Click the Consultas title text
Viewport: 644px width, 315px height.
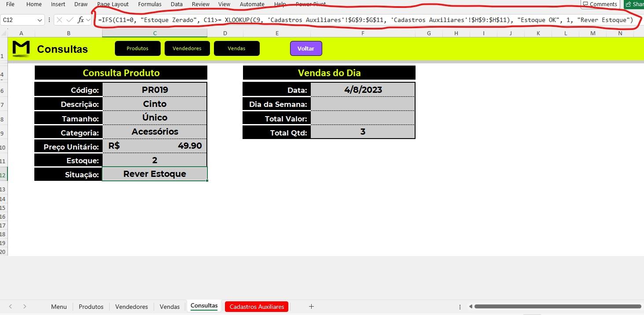(x=63, y=49)
